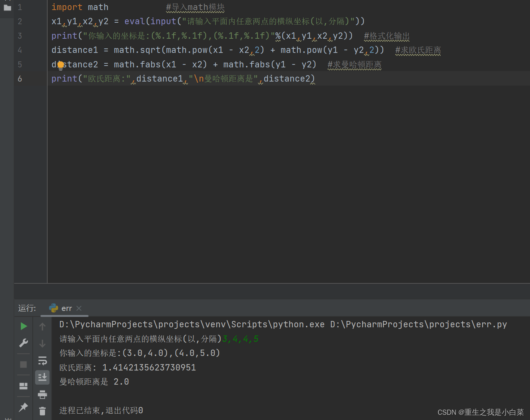Click the green Rerun button
This screenshot has height=420, width=530.
click(x=23, y=326)
